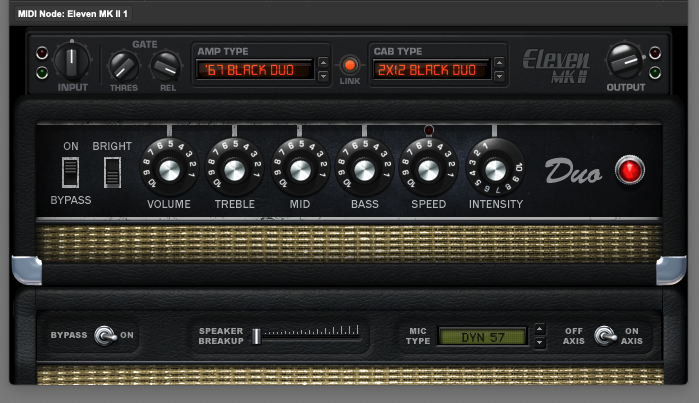Click the amp VOLUME knob
The image size is (699, 403).
[x=169, y=169]
